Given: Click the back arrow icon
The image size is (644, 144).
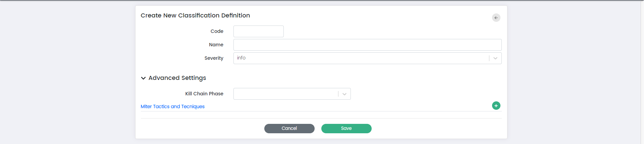Looking at the screenshot, I should tap(496, 18).
